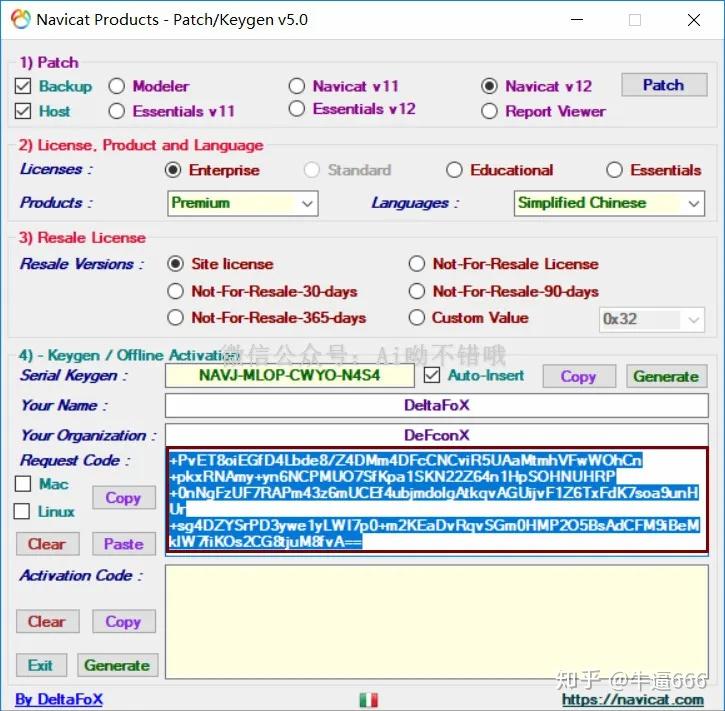Click the Patch button

664,85
